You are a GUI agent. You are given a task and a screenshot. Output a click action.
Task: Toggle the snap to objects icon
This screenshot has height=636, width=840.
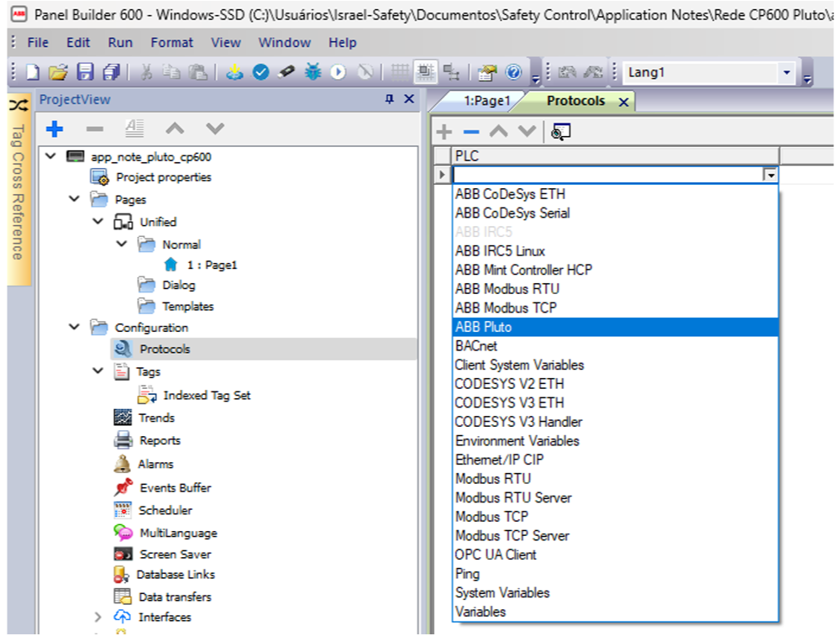click(425, 71)
